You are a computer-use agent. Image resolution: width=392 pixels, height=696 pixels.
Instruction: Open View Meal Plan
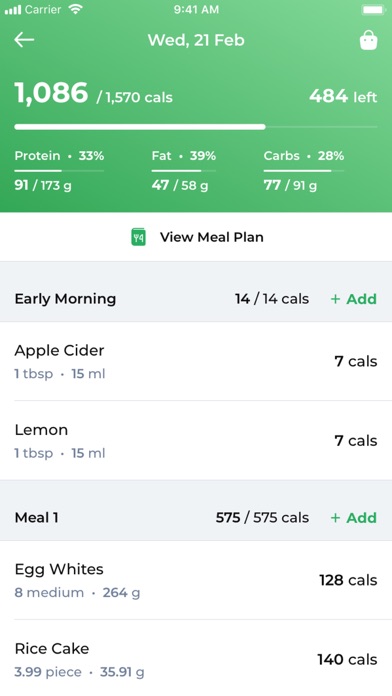coord(196,237)
